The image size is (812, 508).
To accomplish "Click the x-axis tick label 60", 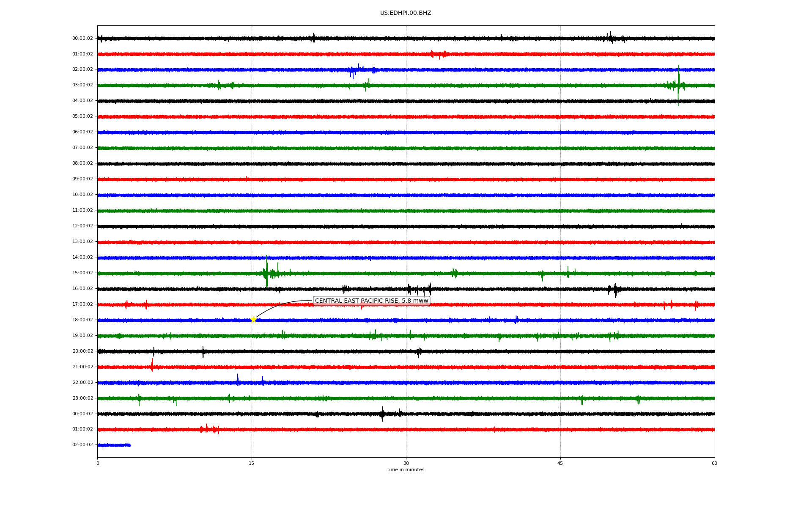I will point(714,464).
